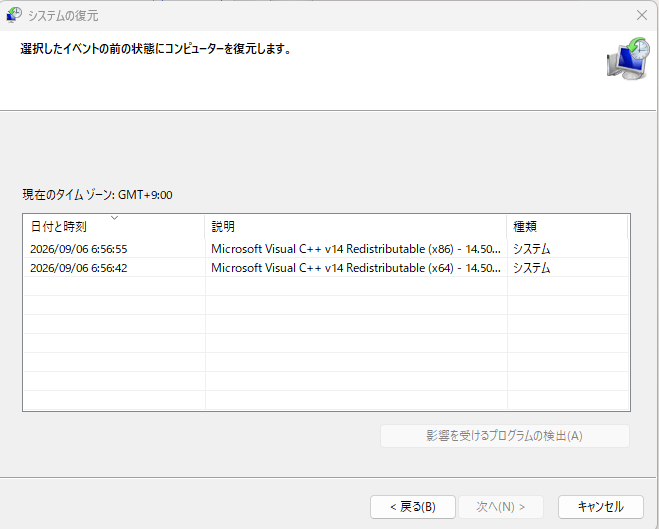Click システム type in the x86 row
659x529 pixels.
[x=531, y=249]
